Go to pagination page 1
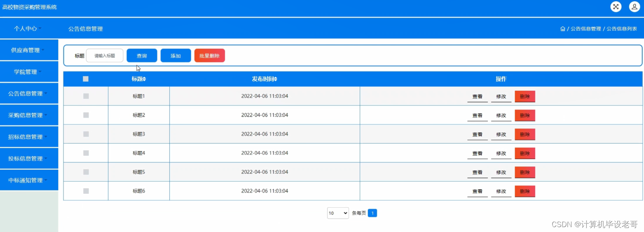644x232 pixels. pos(372,213)
